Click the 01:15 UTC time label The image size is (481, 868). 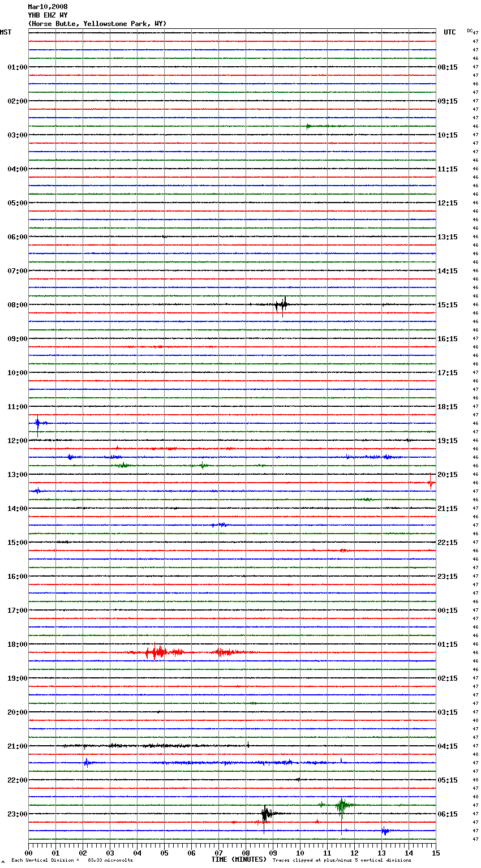pyautogui.click(x=448, y=644)
